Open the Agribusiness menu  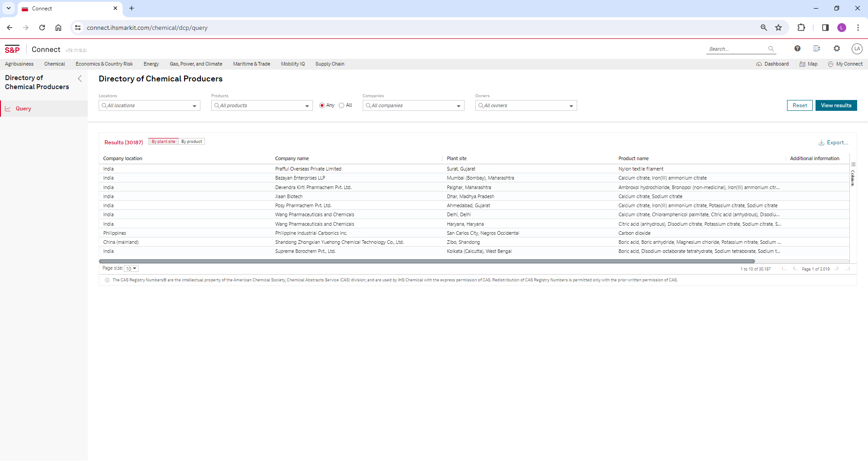19,64
